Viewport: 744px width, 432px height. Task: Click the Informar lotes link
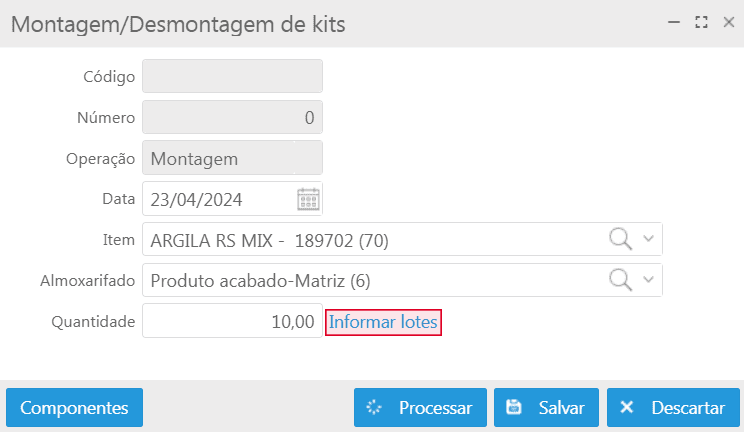[x=384, y=322]
